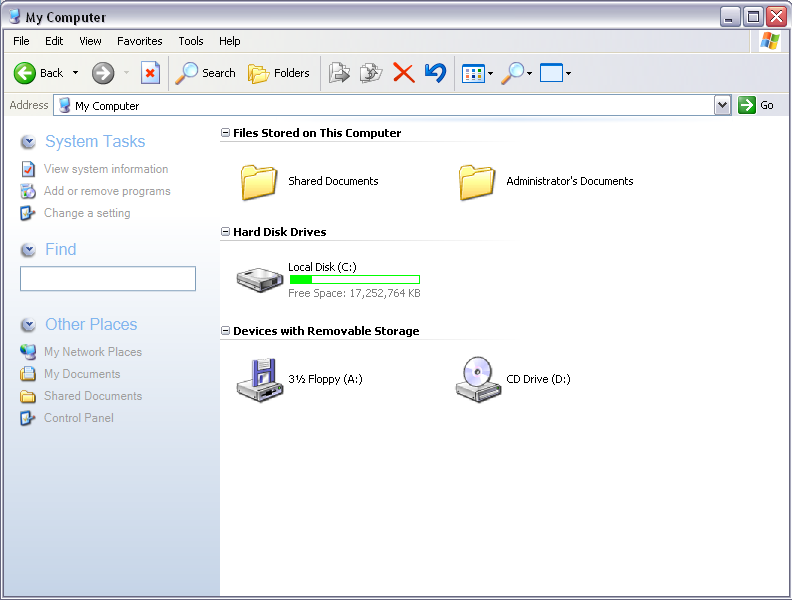Click the red Delete X toolbar icon
Viewport: 792px width, 600px height.
point(403,73)
